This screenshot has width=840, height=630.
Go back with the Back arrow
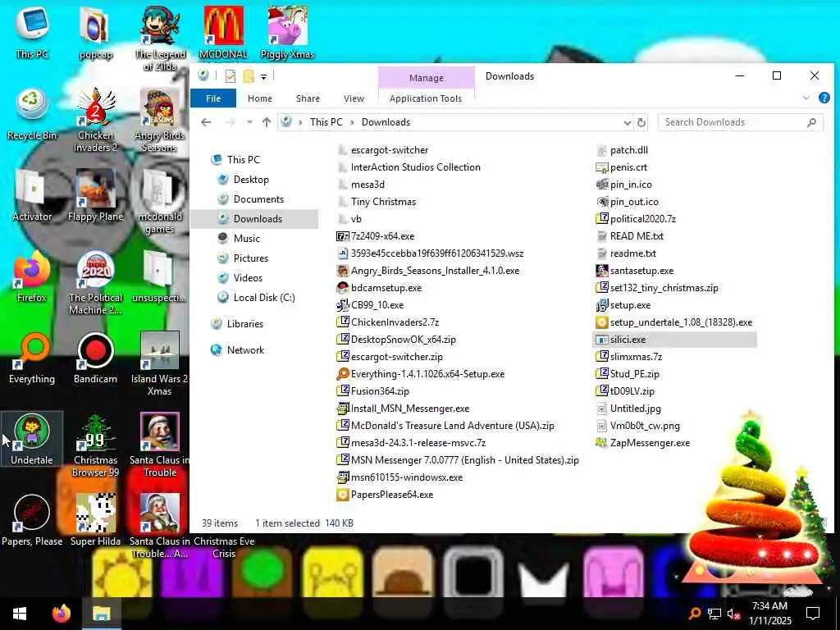(x=206, y=122)
